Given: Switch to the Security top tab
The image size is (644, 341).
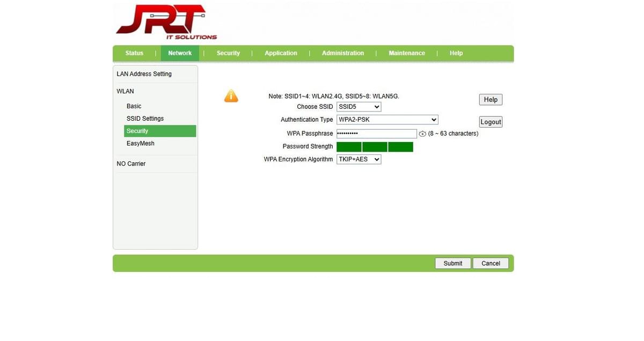Looking at the screenshot, I should (x=228, y=53).
